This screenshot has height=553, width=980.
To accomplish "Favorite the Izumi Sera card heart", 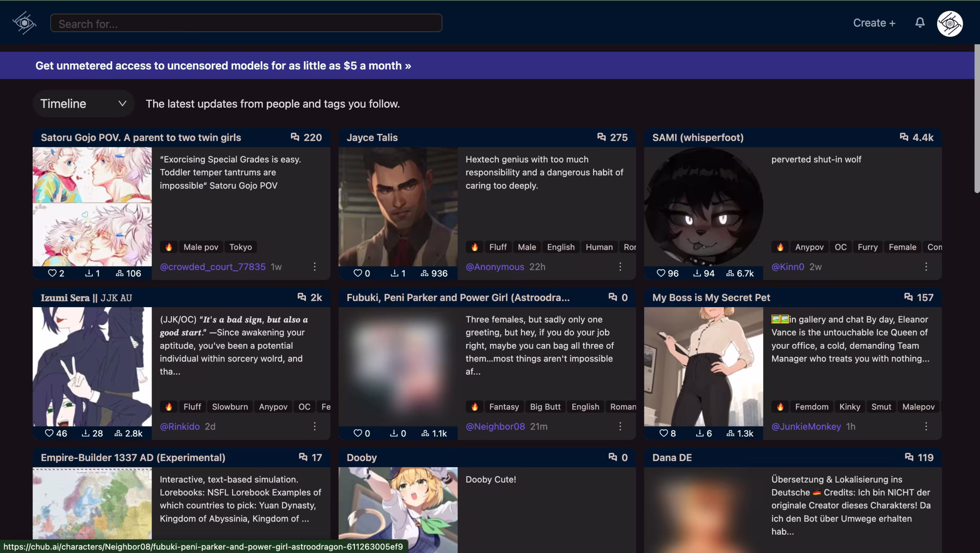I will [x=49, y=433].
